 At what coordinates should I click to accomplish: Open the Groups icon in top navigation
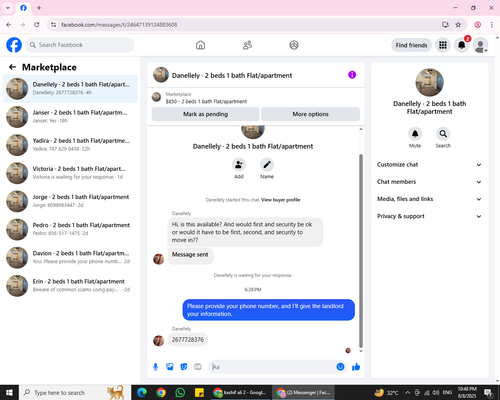click(294, 45)
